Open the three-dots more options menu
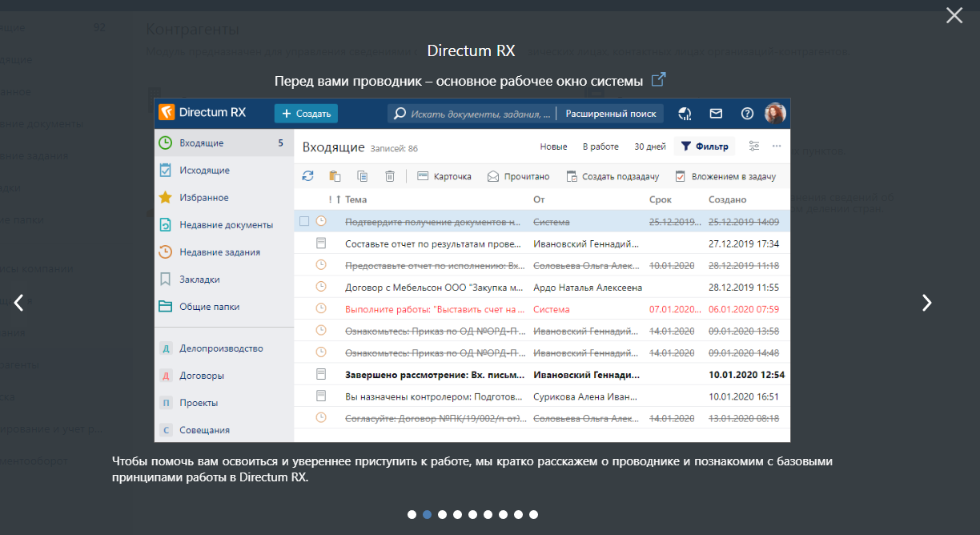Viewport: 980px width, 535px height. point(776,147)
